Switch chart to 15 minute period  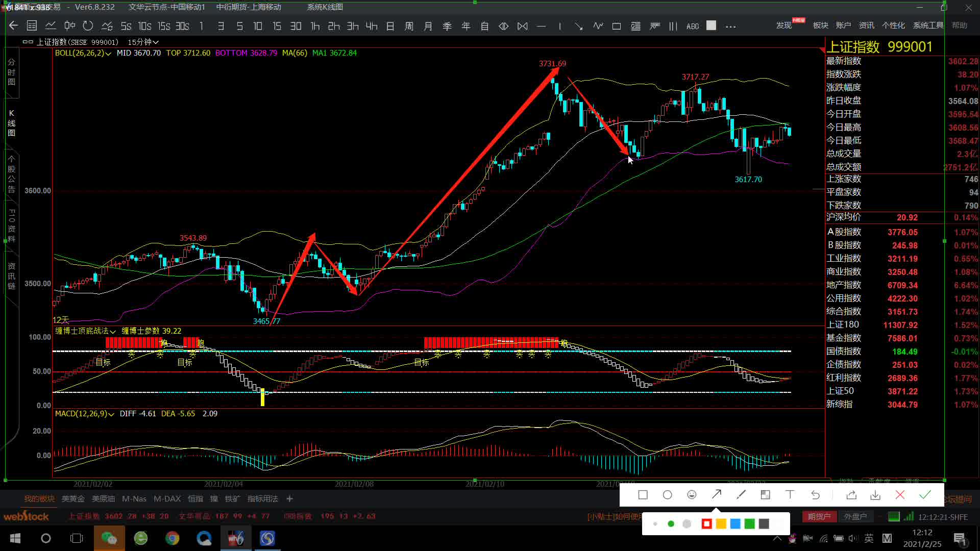pyautogui.click(x=277, y=26)
